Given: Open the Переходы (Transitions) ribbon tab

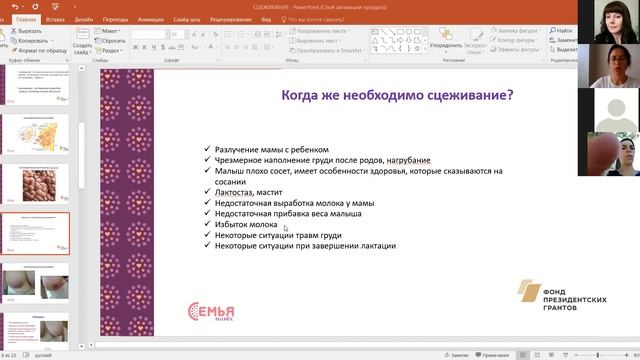Looking at the screenshot, I should 116,19.
